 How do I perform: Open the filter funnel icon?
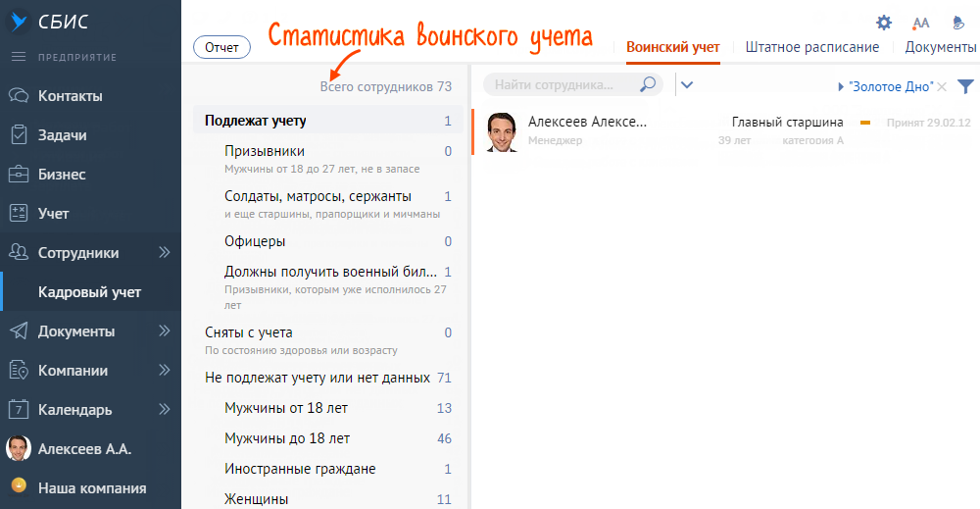click(x=965, y=87)
